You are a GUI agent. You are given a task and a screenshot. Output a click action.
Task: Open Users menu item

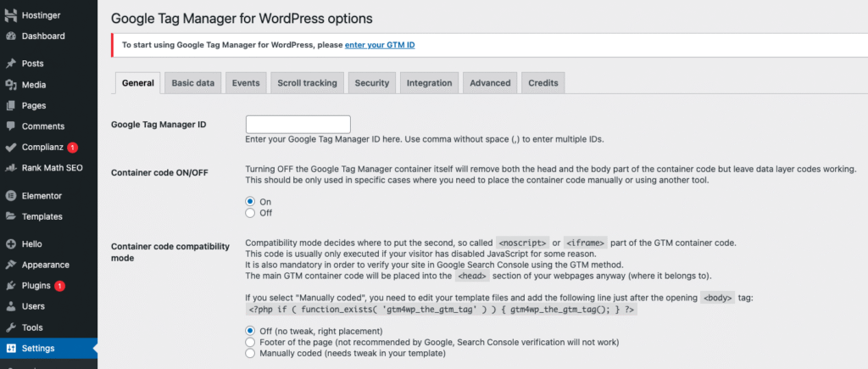pos(48,306)
